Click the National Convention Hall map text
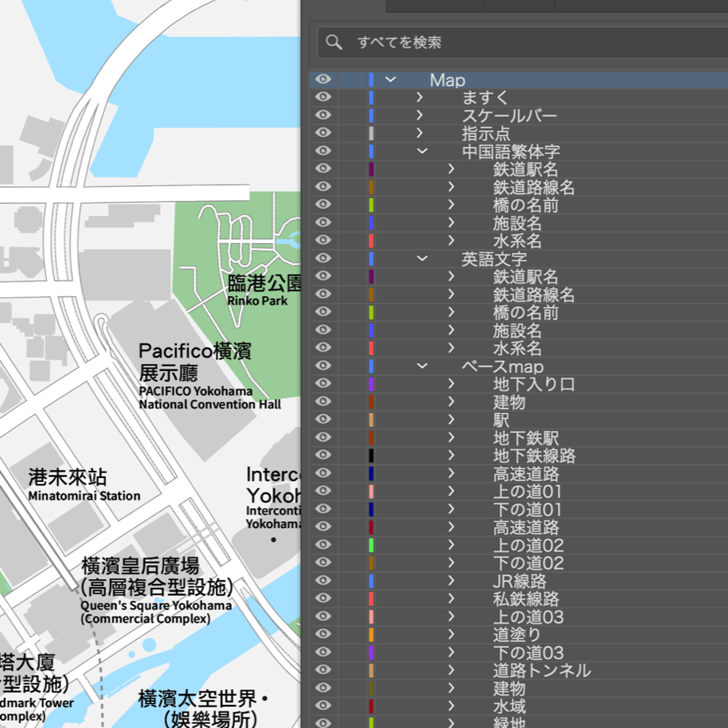The image size is (728, 728). coord(210,404)
